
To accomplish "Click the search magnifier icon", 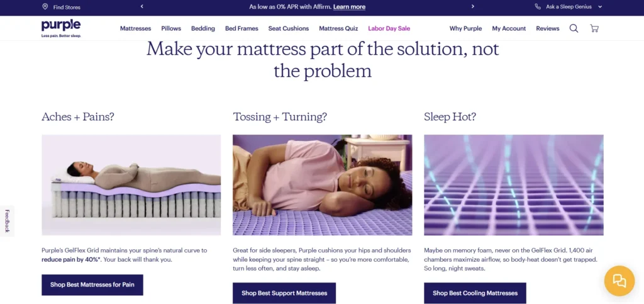I will pos(574,28).
